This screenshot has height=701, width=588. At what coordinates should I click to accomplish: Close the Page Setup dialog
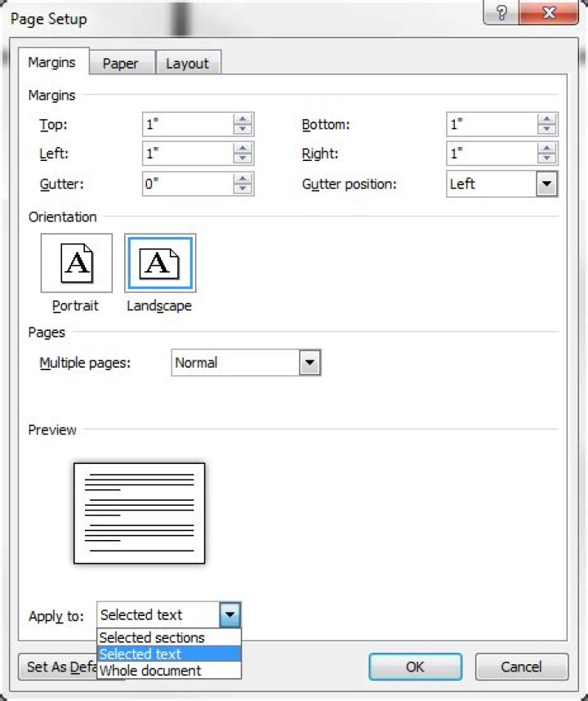point(549,12)
